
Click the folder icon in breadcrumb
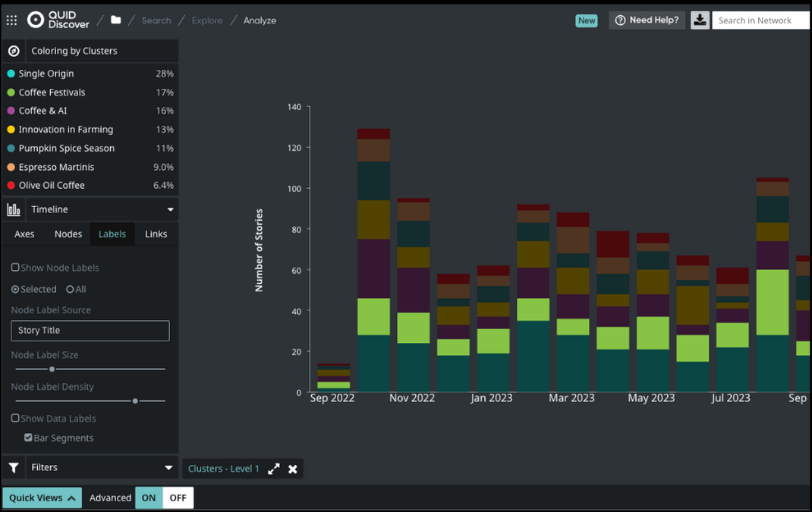coord(116,20)
